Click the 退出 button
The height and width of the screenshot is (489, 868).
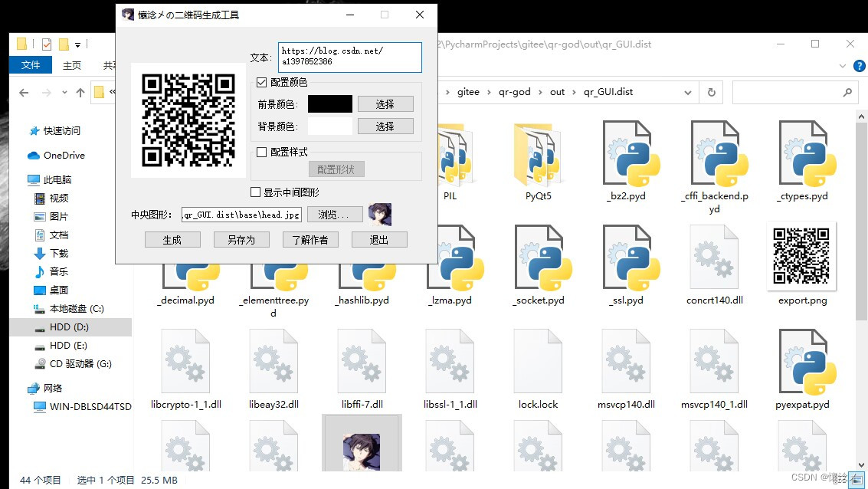coord(379,240)
